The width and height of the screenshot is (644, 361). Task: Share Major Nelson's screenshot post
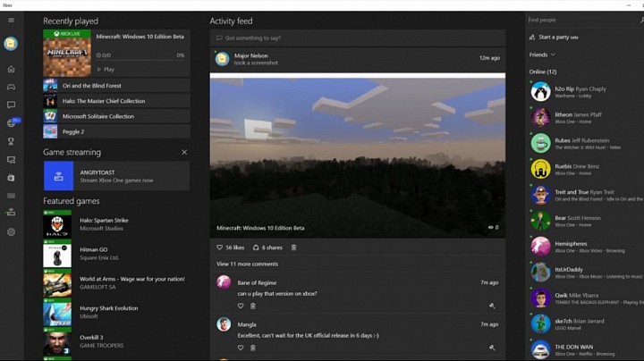pyautogui.click(x=256, y=248)
